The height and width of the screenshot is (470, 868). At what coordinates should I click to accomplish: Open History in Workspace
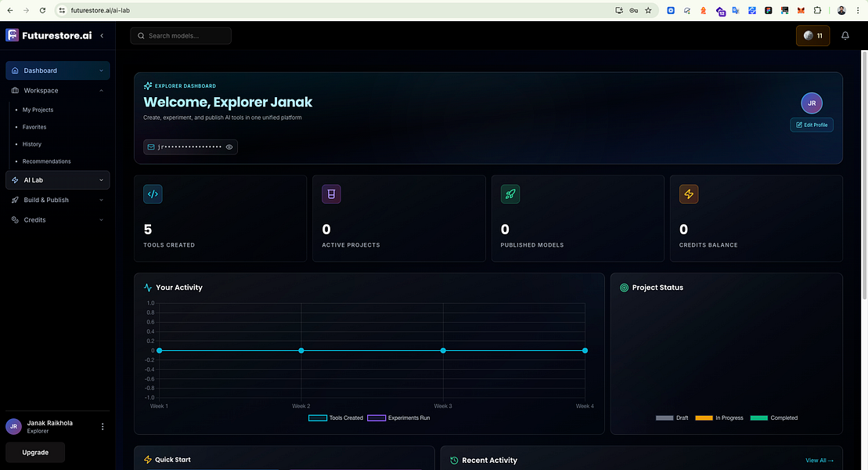pyautogui.click(x=31, y=144)
